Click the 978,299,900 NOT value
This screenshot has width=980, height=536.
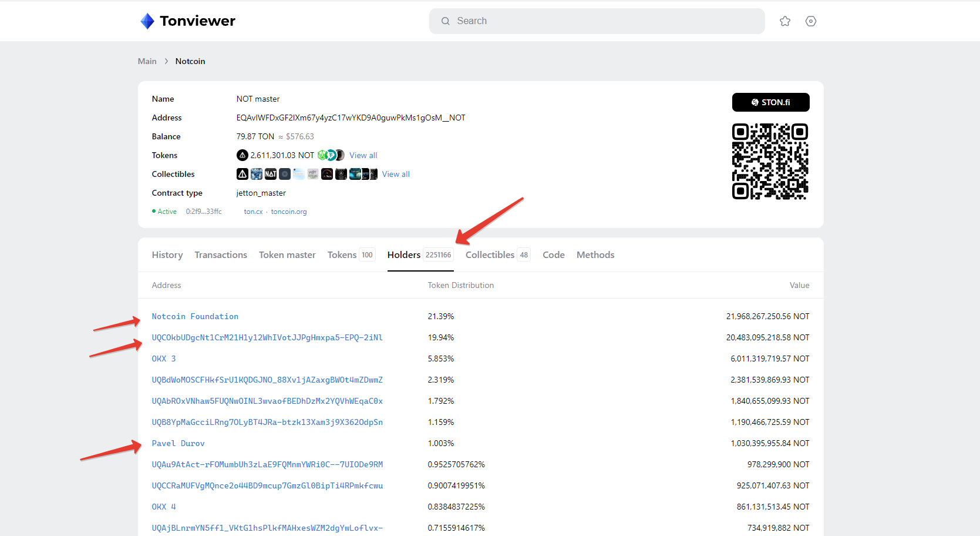click(x=779, y=464)
